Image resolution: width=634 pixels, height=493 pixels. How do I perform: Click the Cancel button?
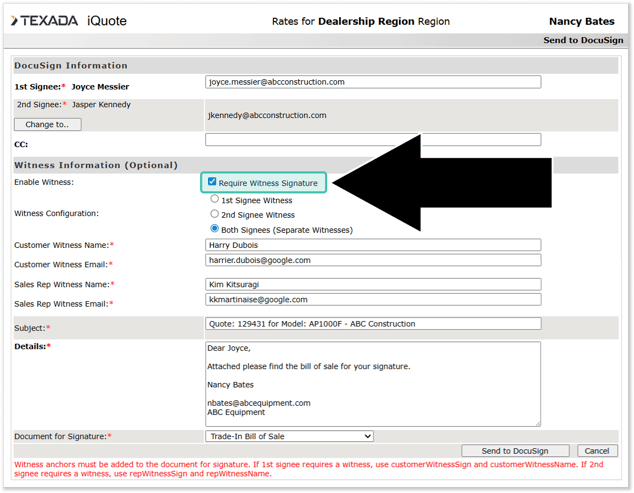coord(597,451)
